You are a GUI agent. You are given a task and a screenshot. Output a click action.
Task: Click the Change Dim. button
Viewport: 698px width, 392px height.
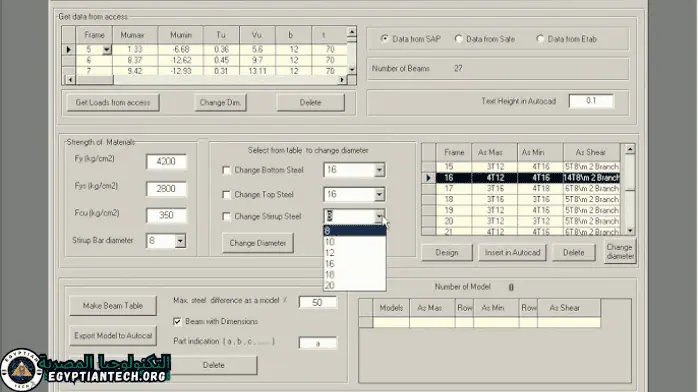click(x=220, y=102)
